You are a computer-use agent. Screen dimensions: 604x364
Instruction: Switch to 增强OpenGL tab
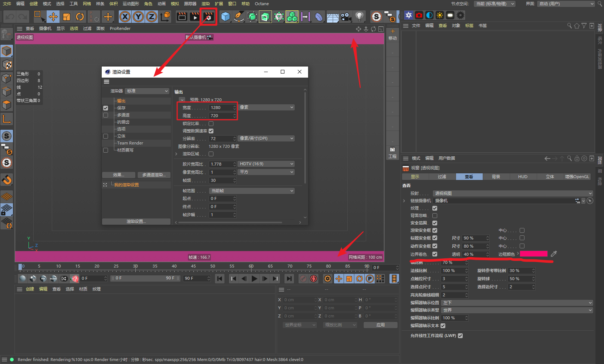tap(577, 177)
